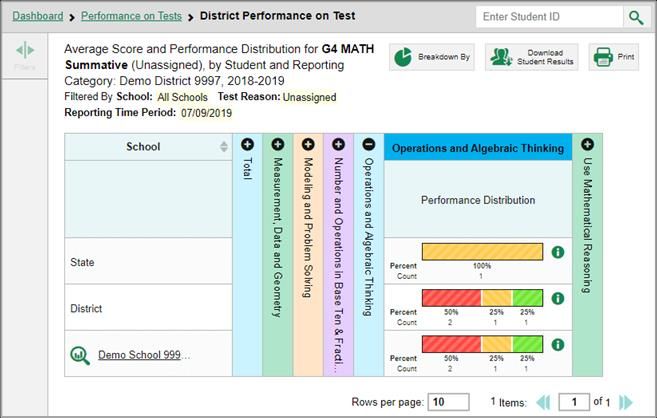Click the Operations and Algebraic Thinking blue header
Image resolution: width=657 pixels, height=418 pixels.
click(478, 147)
